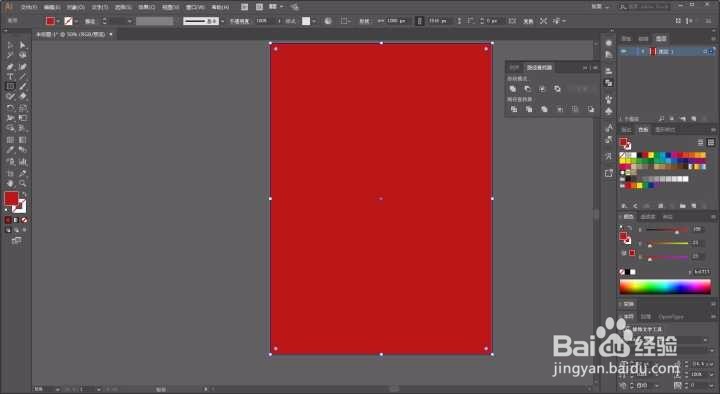The height and width of the screenshot is (394, 720).
Task: Select the Type tool
Action: coord(11,77)
